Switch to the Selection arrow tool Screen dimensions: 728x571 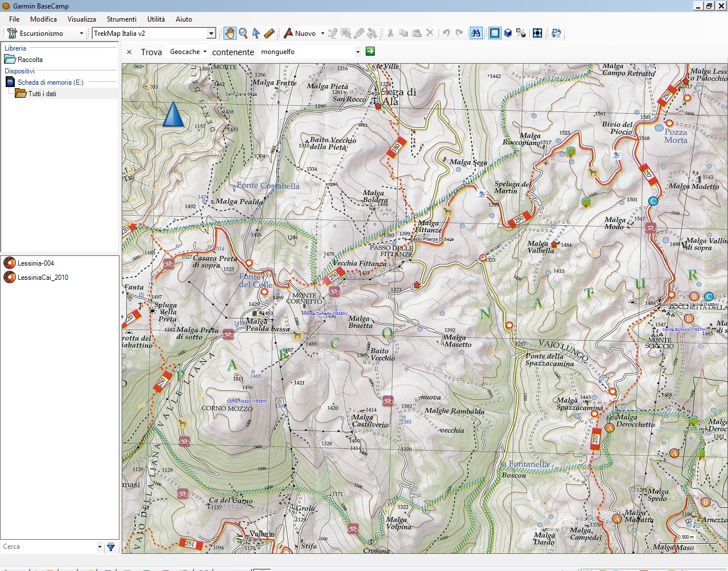[x=257, y=33]
